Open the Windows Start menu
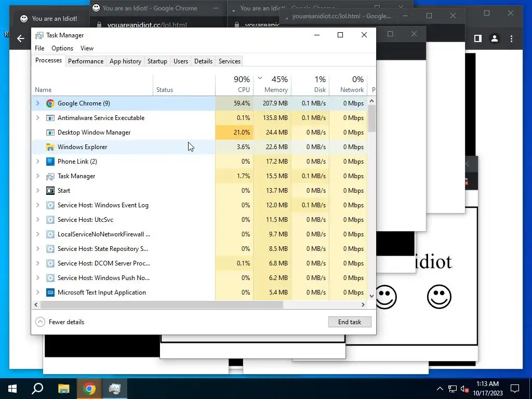The height and width of the screenshot is (399, 532). pos(12,389)
